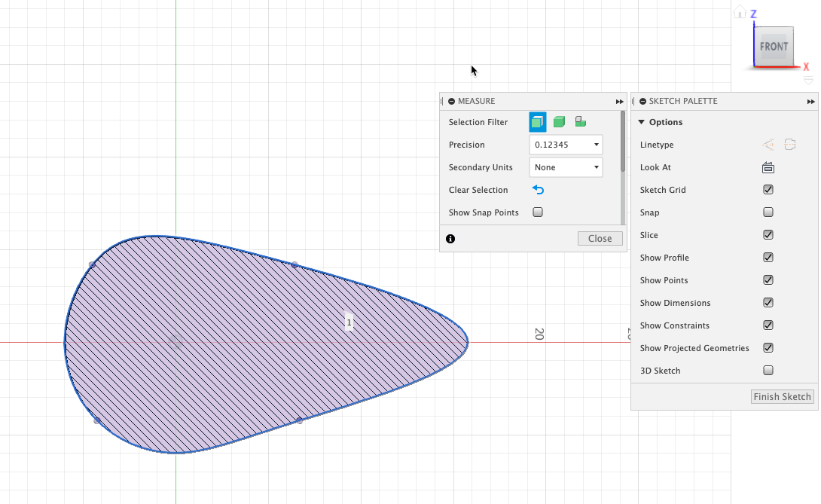Select the Component selection filter icon
Viewport: 821px width, 504px height.
(580, 121)
